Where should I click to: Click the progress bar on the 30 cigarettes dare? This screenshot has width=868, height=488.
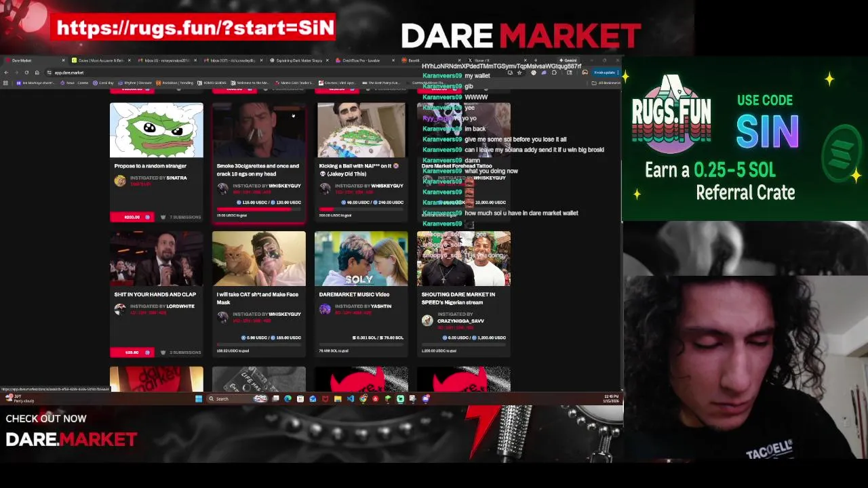pyautogui.click(x=259, y=209)
